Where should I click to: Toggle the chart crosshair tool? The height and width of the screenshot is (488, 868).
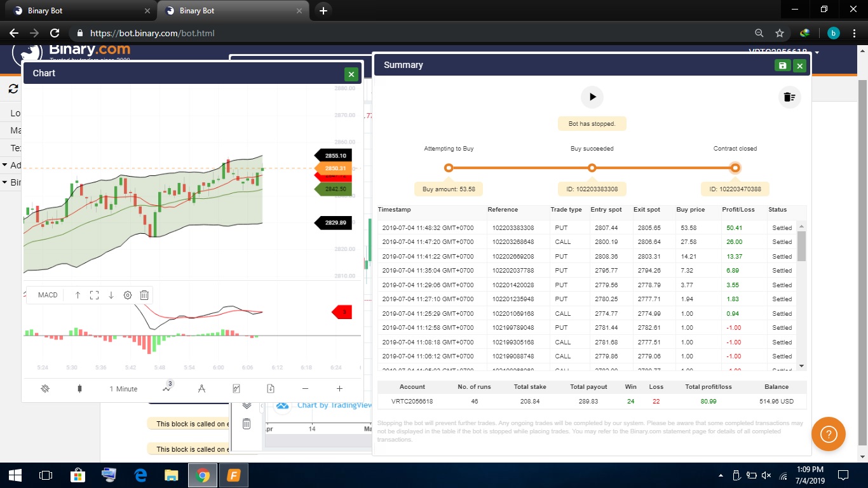click(x=45, y=389)
